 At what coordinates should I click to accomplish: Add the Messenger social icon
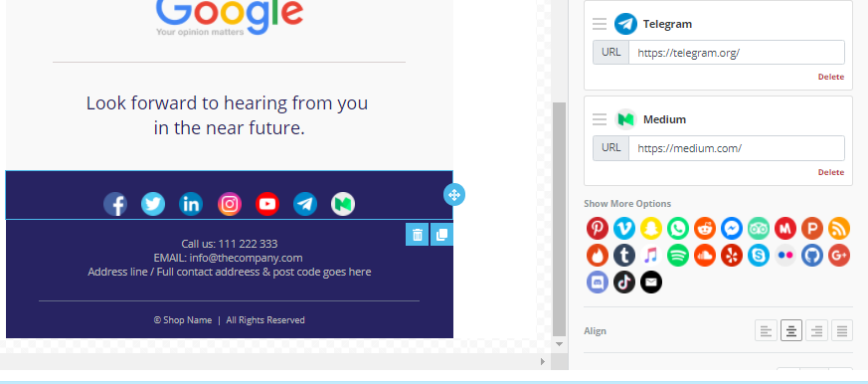(732, 228)
